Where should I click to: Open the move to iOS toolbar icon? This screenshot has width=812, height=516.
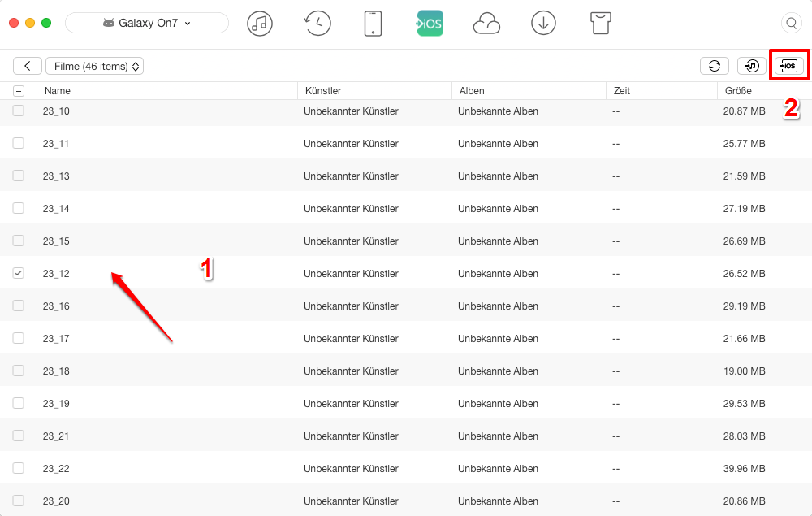click(429, 23)
